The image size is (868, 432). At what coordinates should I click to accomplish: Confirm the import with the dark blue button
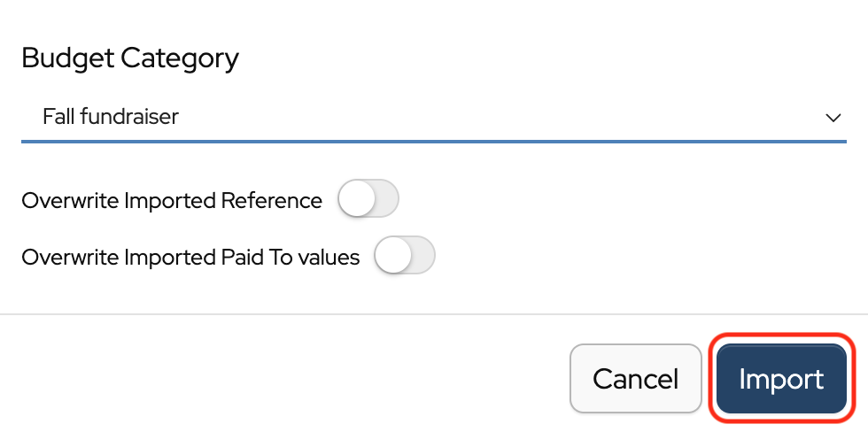[x=781, y=379]
